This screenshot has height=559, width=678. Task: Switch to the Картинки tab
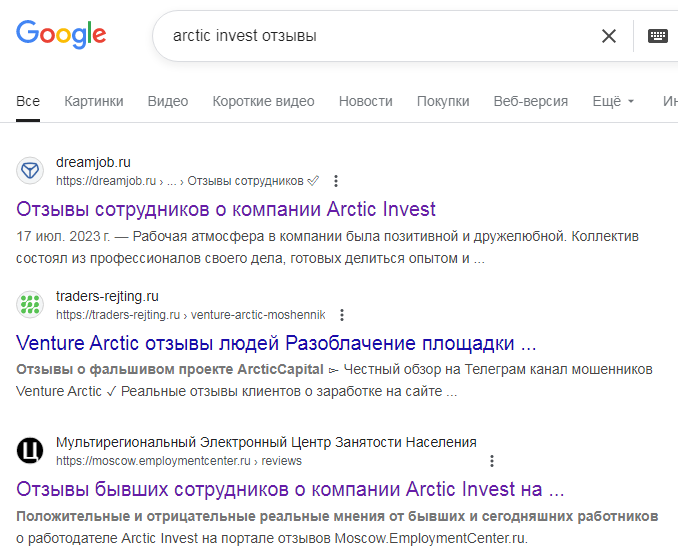(94, 101)
